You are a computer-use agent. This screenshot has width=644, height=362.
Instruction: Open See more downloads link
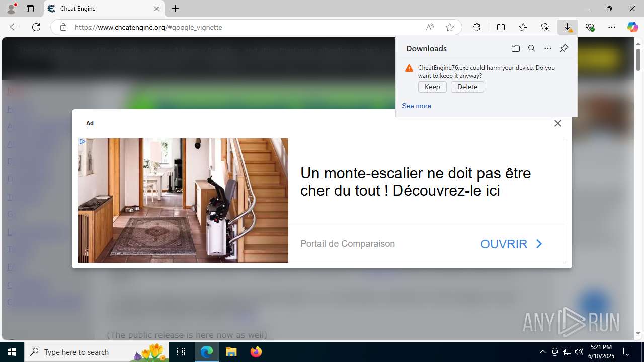417,106
